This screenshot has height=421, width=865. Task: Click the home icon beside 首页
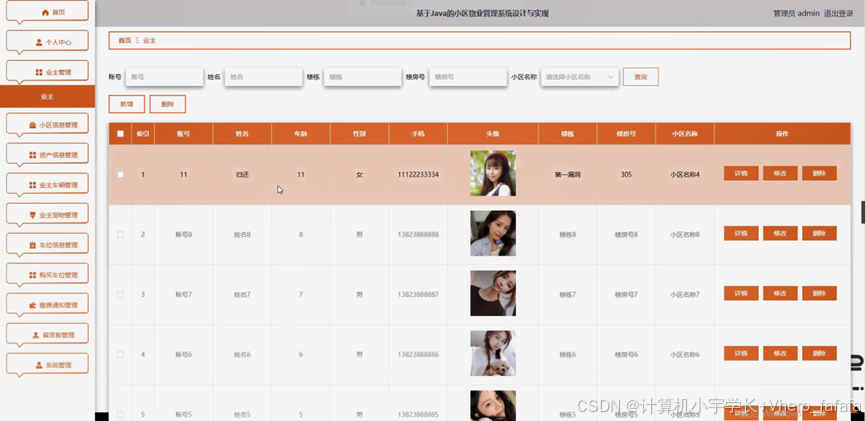[x=45, y=12]
